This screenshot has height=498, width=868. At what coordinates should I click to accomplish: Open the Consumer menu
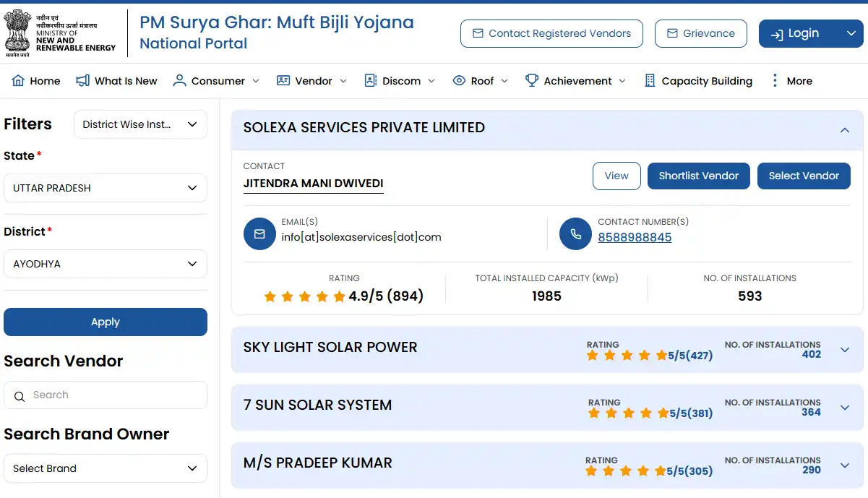coord(216,81)
